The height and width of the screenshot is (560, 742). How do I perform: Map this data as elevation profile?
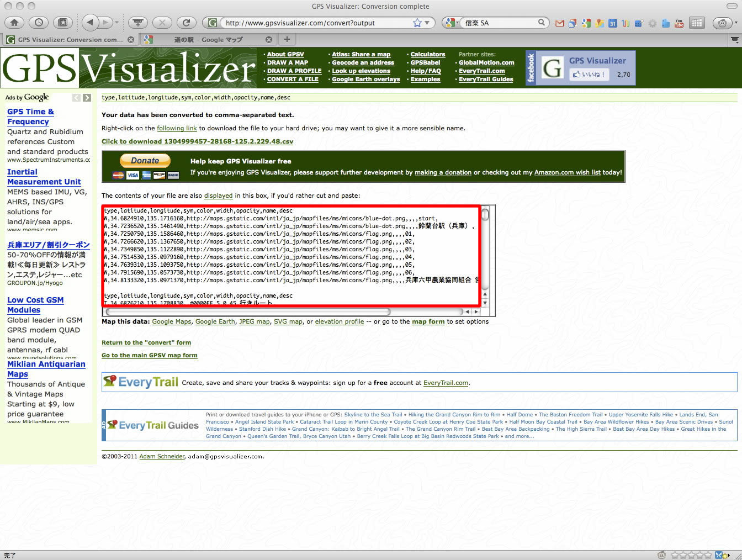point(340,321)
